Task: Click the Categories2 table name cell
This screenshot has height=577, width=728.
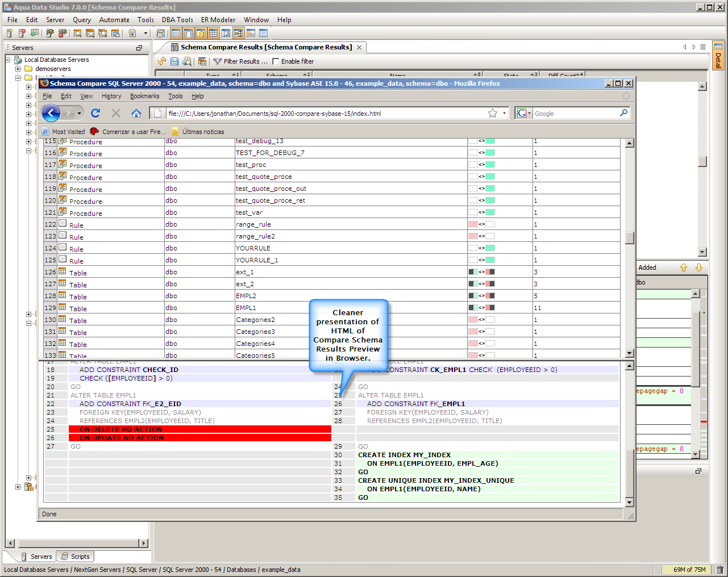Action: pyautogui.click(x=351, y=319)
